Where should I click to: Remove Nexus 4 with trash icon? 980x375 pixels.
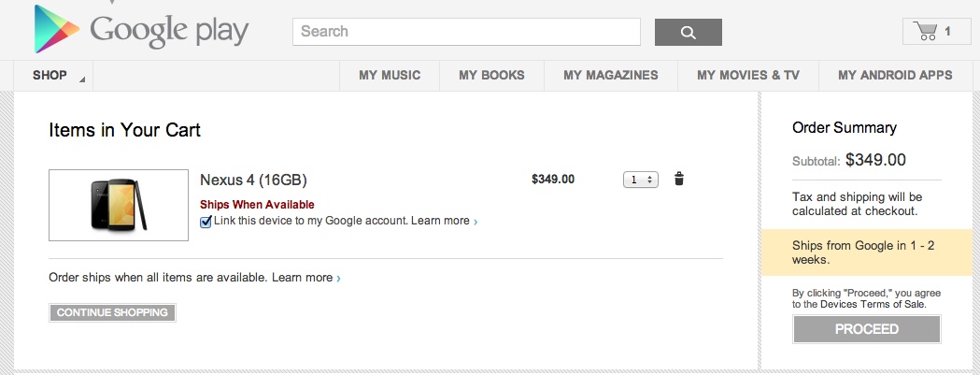point(679,179)
